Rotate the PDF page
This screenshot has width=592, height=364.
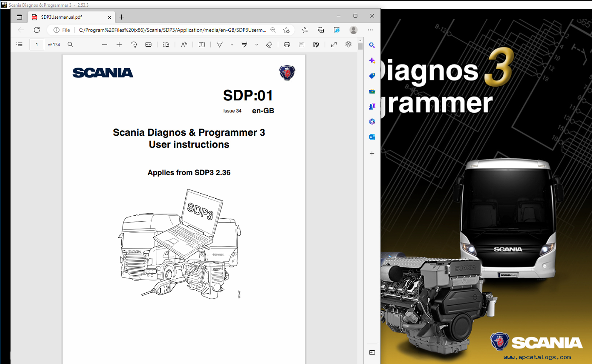[x=134, y=45]
